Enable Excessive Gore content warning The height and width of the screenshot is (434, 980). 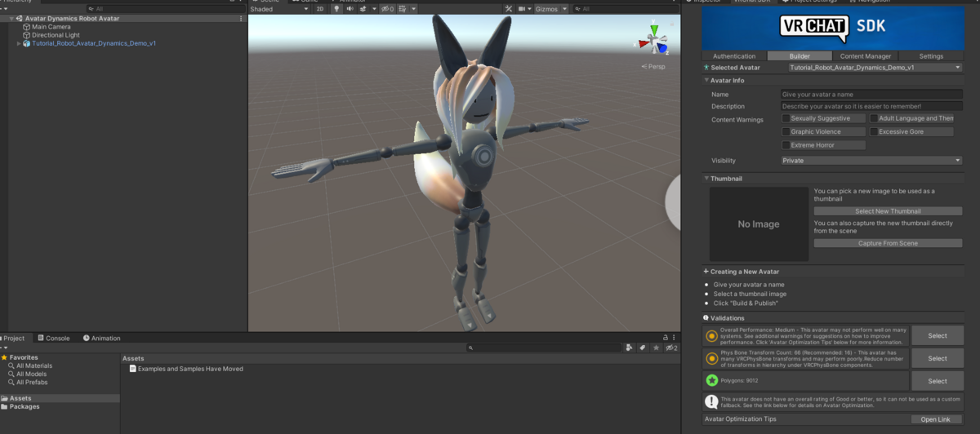tap(874, 131)
